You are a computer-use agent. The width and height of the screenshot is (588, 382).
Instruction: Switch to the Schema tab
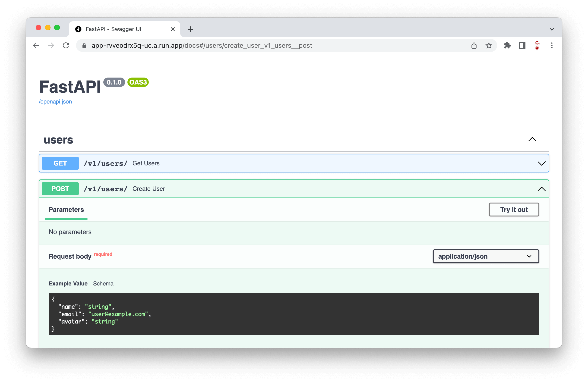[103, 283]
